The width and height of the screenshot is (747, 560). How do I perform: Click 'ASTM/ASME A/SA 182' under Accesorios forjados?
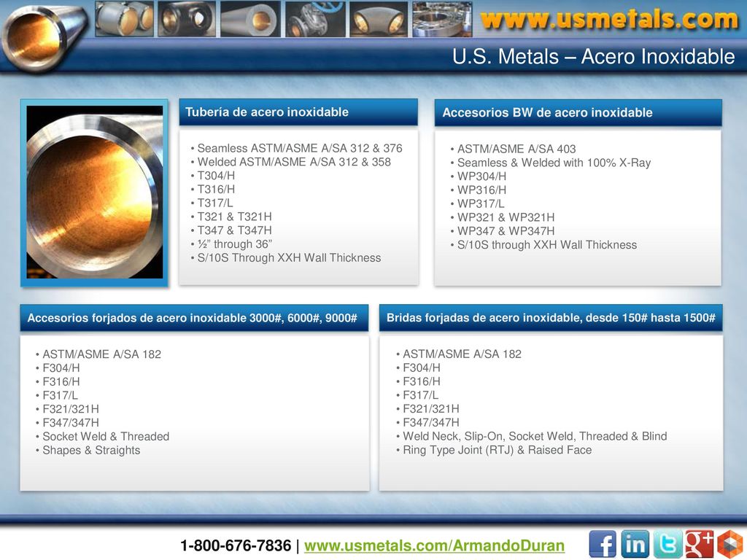[102, 354]
